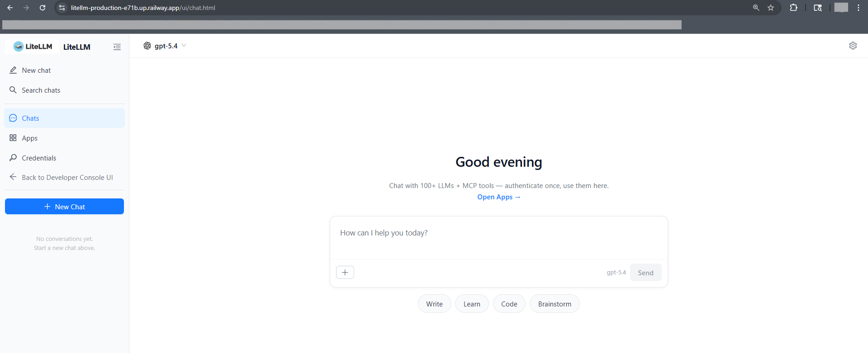Select the Chats sidebar item
Screen dimensions: 868x353
point(65,118)
